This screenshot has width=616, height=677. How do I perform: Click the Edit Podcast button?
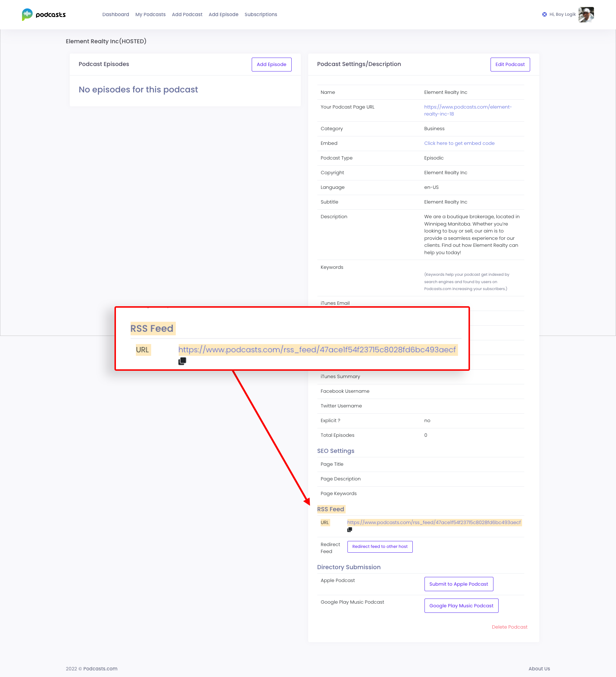click(510, 65)
